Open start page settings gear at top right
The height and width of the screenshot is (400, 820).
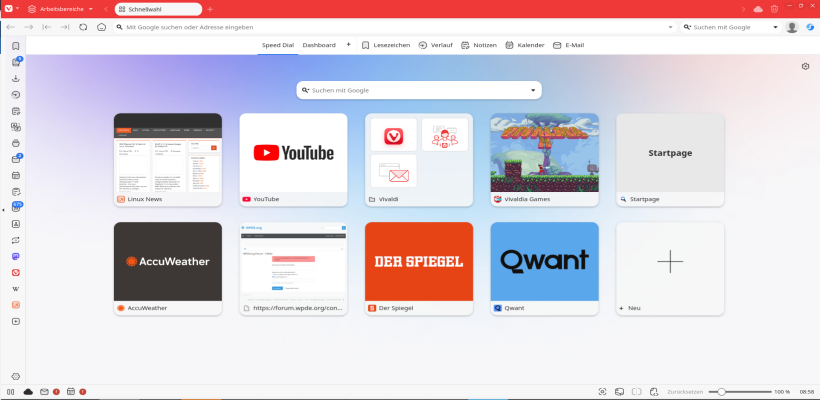point(805,66)
